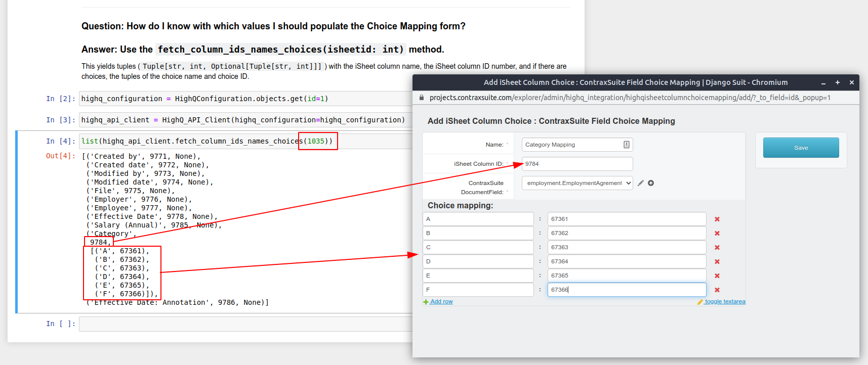Click the value field containing 67366

(x=627, y=290)
